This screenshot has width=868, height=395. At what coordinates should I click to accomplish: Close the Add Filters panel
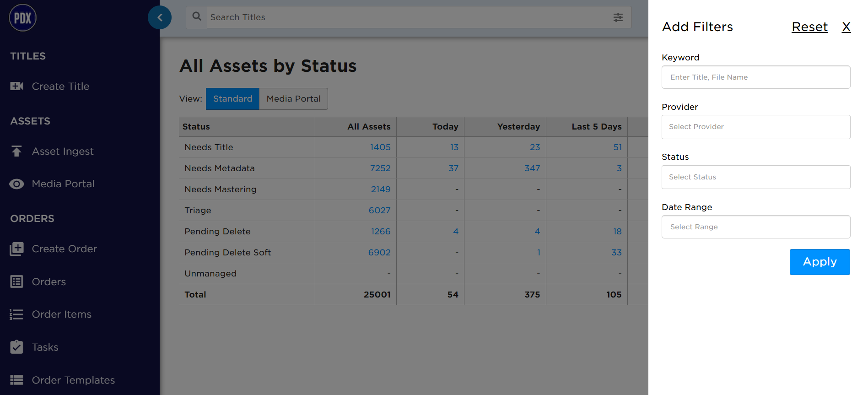point(846,27)
